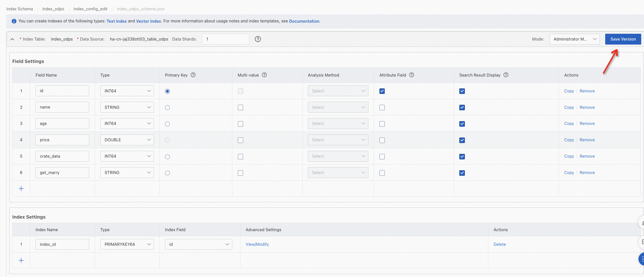Viewport: 644px width, 277px height.
Task: Click Save Version button
Action: tap(623, 39)
